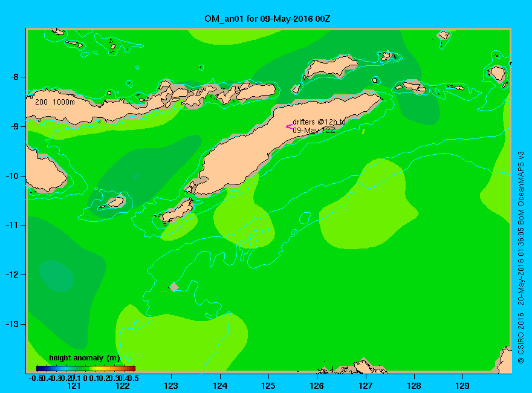Click longitude tick label '127'
This screenshot has height=393, width=532.
tap(365, 386)
